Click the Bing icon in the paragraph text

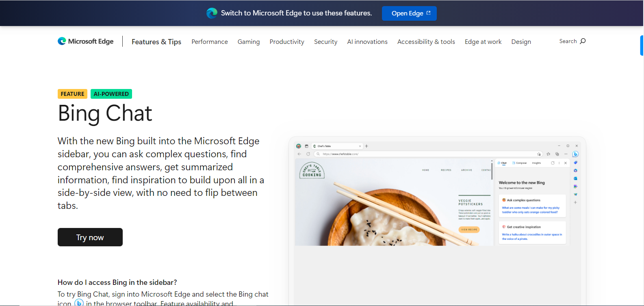[x=79, y=303]
